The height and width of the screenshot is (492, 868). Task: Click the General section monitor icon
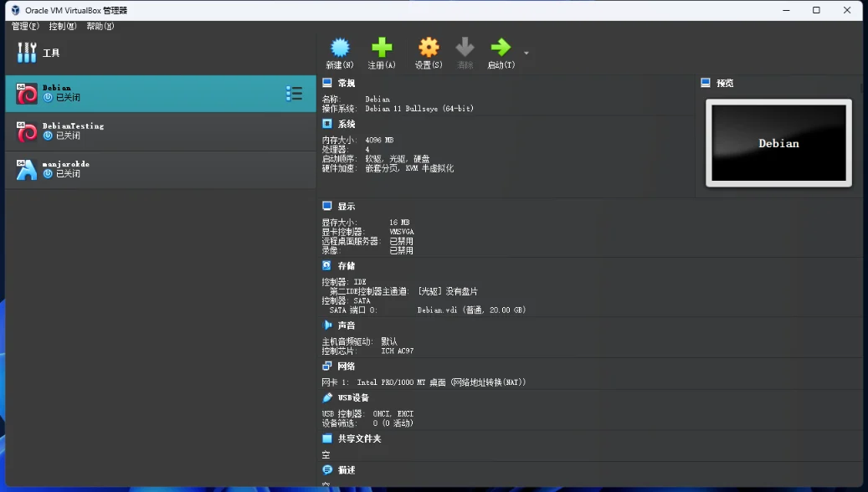pos(327,83)
